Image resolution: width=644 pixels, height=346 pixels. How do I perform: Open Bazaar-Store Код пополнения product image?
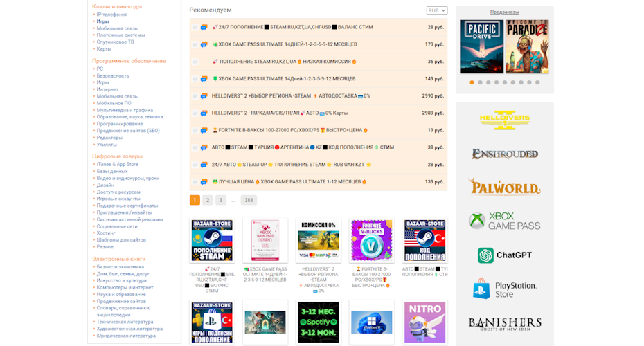pos(424,241)
